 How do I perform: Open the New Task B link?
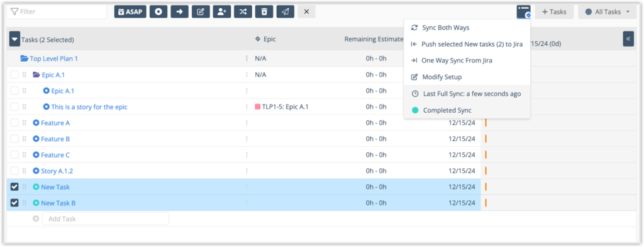58,204
